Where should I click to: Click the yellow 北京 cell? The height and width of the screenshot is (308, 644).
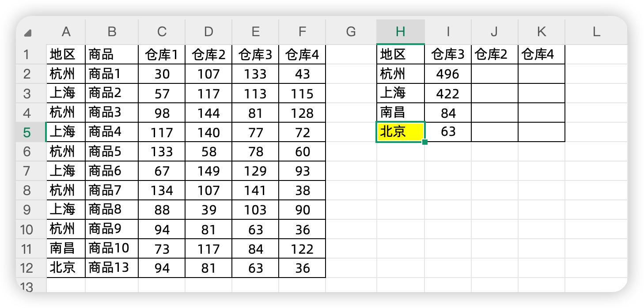pyautogui.click(x=400, y=132)
